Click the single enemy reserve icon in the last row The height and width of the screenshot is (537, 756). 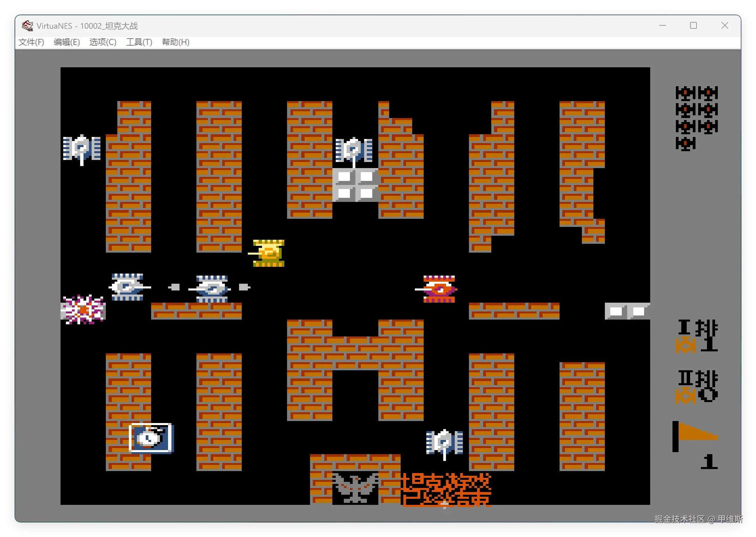coord(685,144)
